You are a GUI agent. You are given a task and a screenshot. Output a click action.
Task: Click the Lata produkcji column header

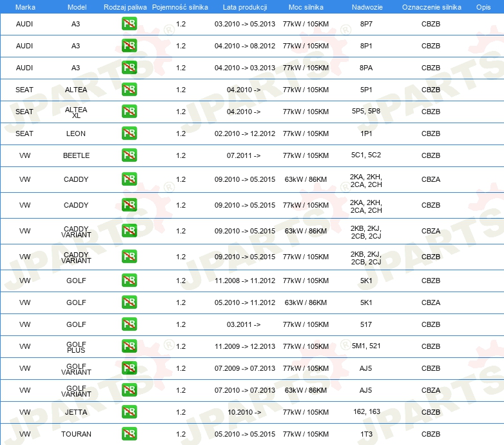tap(245, 7)
